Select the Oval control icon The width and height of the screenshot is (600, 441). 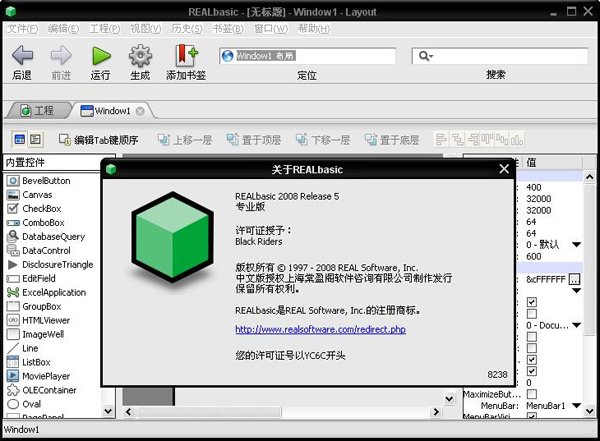point(13,404)
